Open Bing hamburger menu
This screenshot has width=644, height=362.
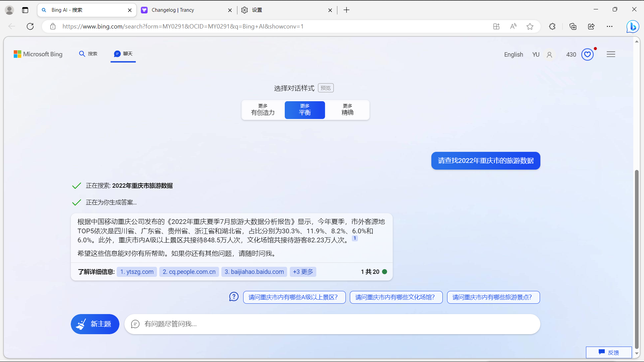(x=611, y=54)
